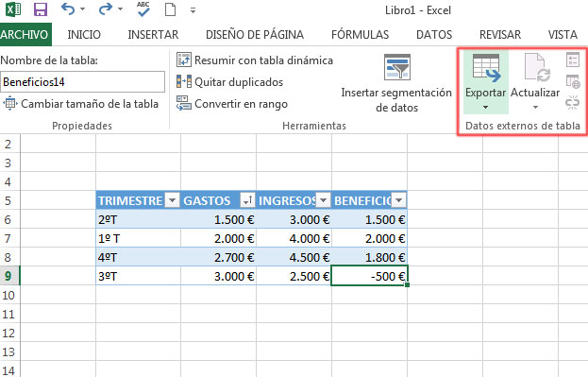
Task: Select row header 12
Action: click(9, 334)
